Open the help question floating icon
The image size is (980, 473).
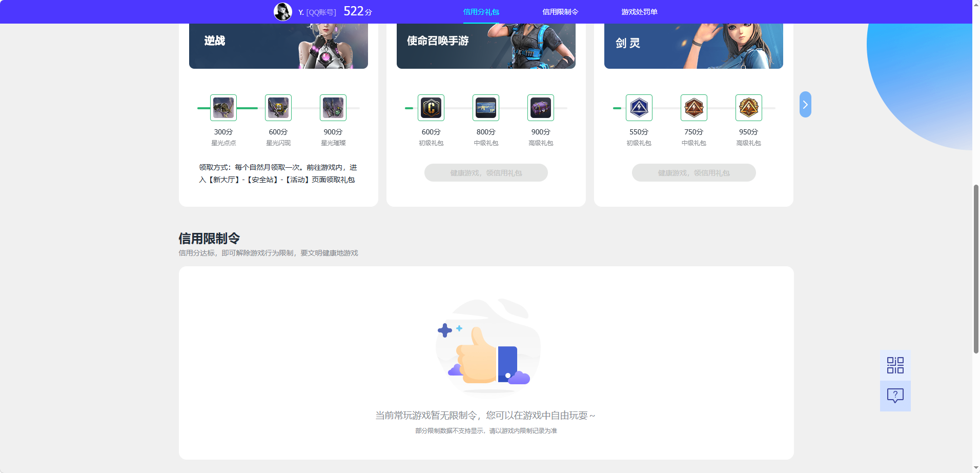895,396
